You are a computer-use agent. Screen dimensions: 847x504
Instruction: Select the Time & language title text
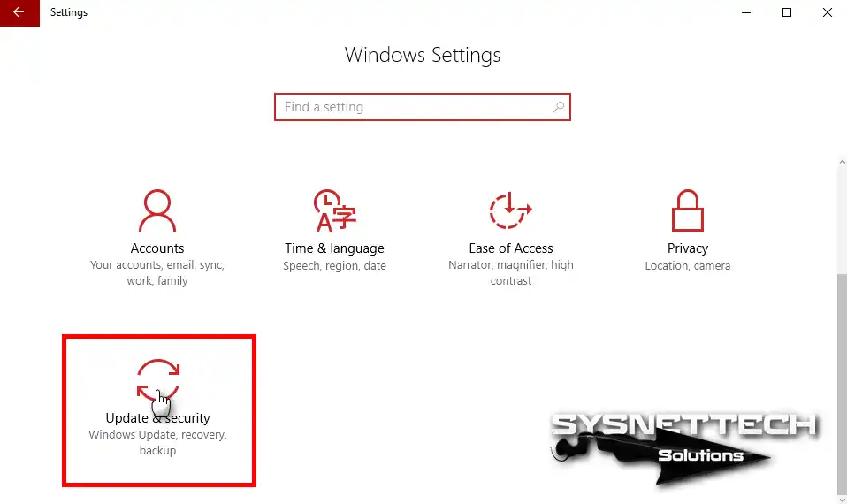point(334,248)
